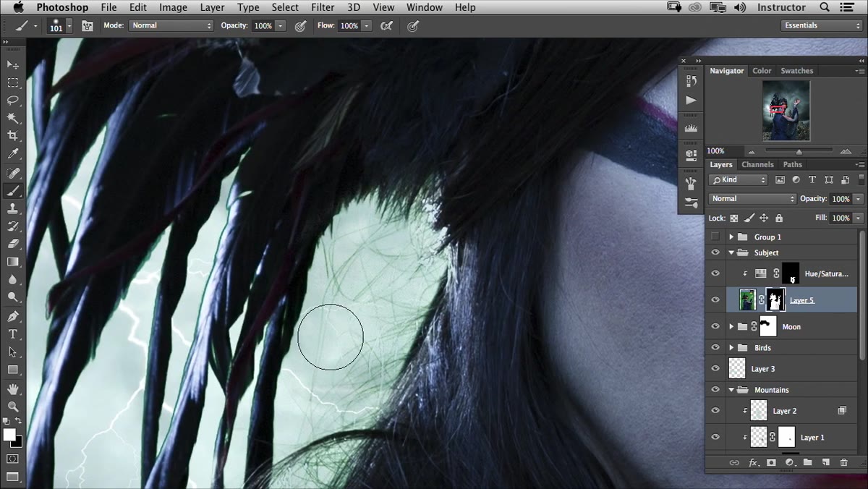Collapse the Subject group
This screenshot has height=489, width=868.
(731, 252)
